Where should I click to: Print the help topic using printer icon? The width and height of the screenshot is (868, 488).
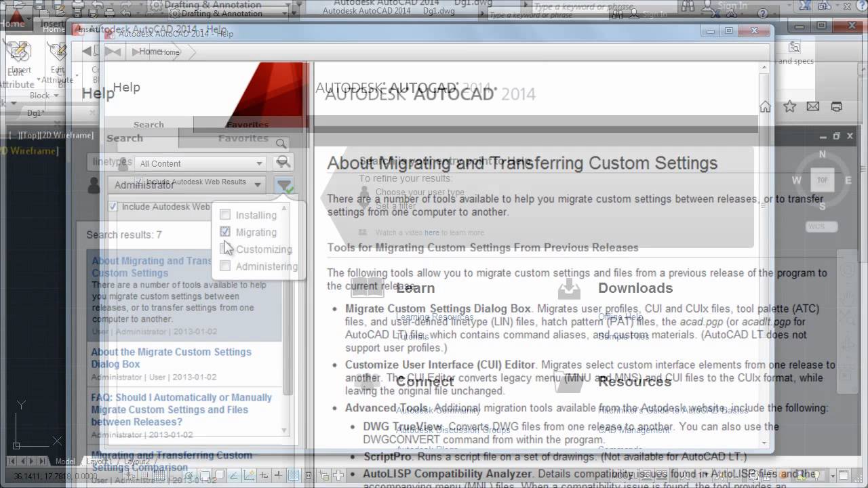pos(837,106)
